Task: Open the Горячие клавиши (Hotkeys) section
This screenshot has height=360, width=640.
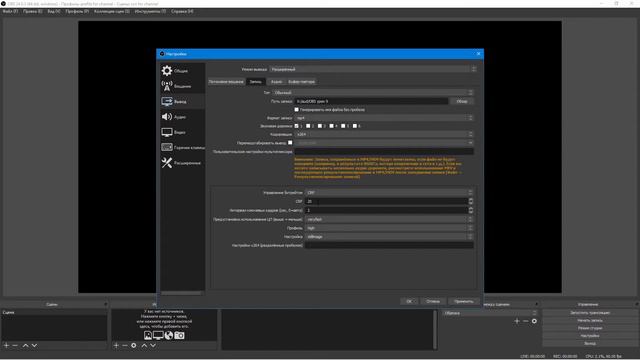Action: 182,147
